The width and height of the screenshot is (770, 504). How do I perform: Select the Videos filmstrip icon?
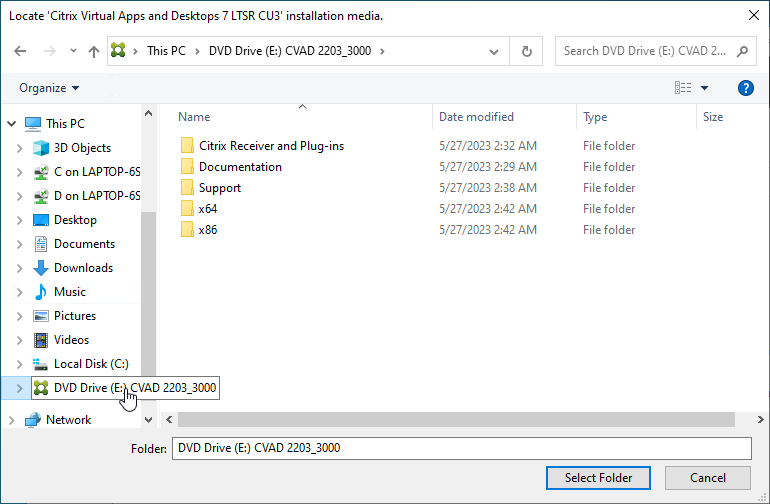pyautogui.click(x=41, y=340)
